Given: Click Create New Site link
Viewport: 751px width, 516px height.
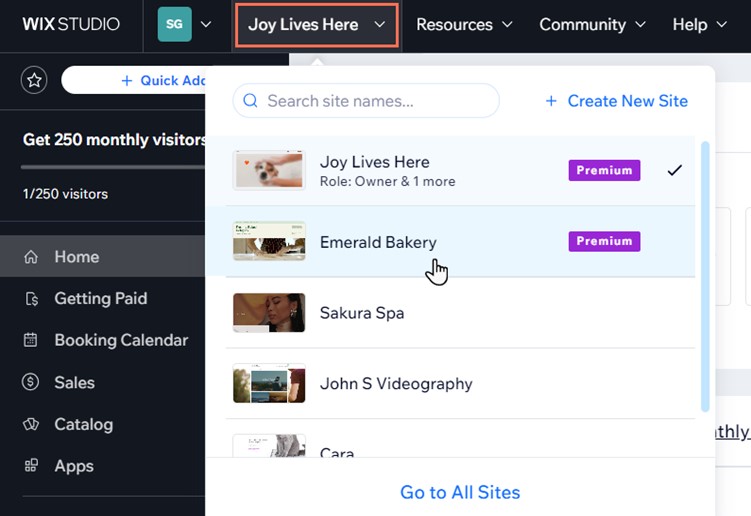Looking at the screenshot, I should 617,101.
